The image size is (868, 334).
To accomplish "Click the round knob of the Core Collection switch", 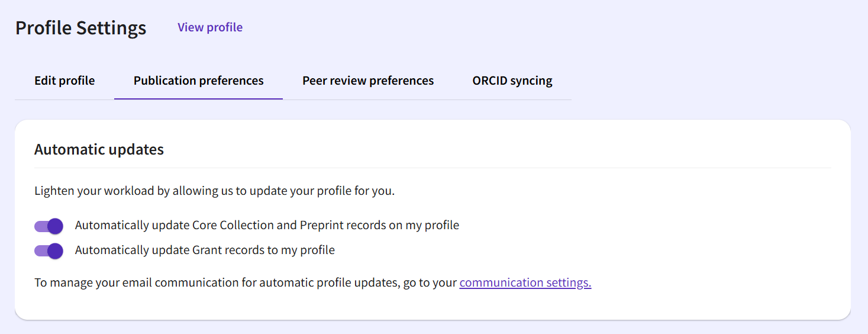I will (55, 226).
